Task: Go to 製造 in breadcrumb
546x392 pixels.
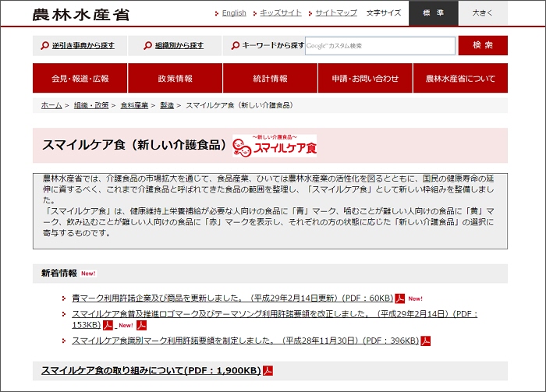Action: (x=167, y=105)
